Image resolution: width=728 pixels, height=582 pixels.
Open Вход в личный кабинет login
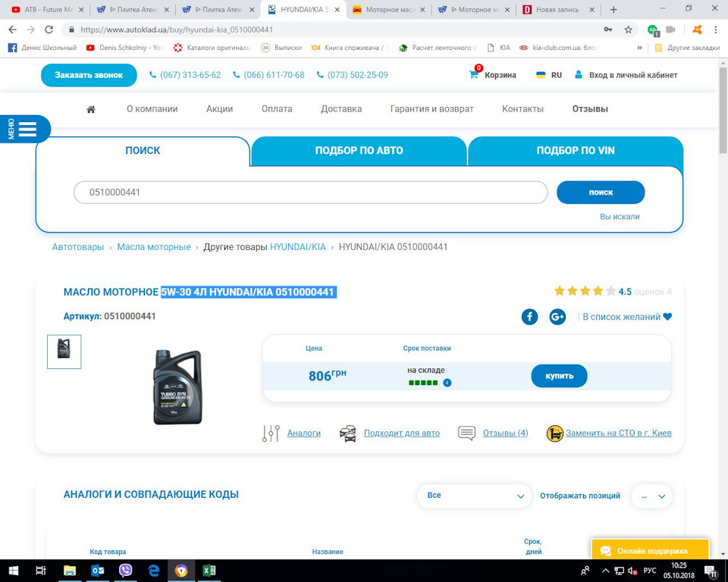[x=626, y=75]
